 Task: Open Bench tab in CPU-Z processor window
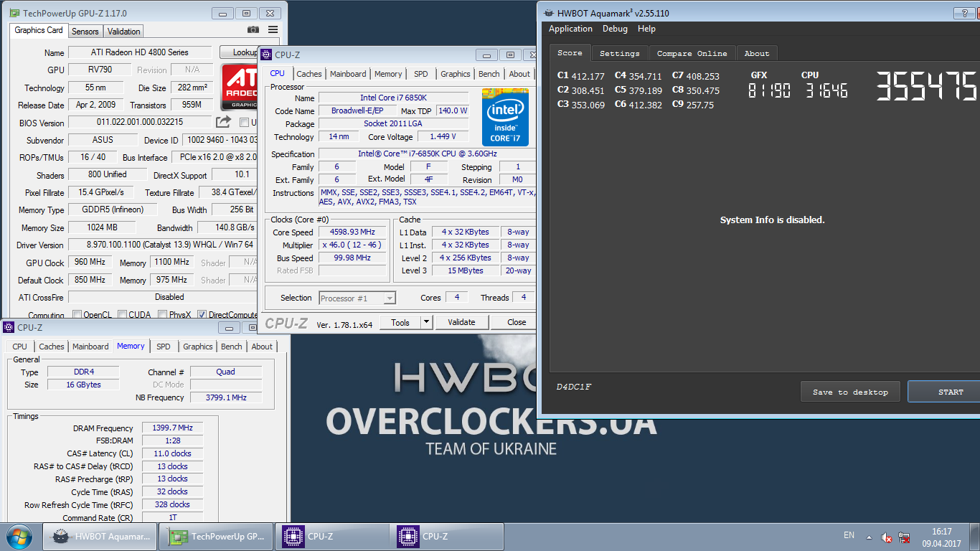pos(489,74)
